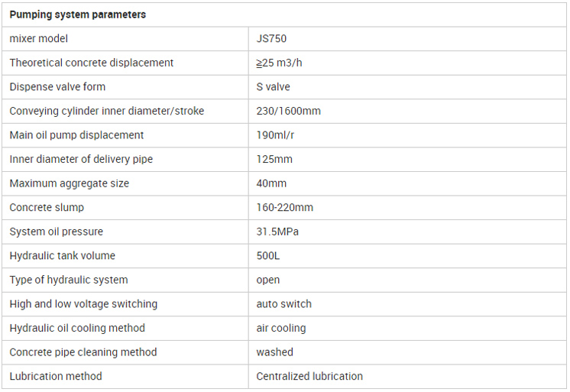
Task: Select 'Inner diameter of delivery pipe' label
Action: 81,159
